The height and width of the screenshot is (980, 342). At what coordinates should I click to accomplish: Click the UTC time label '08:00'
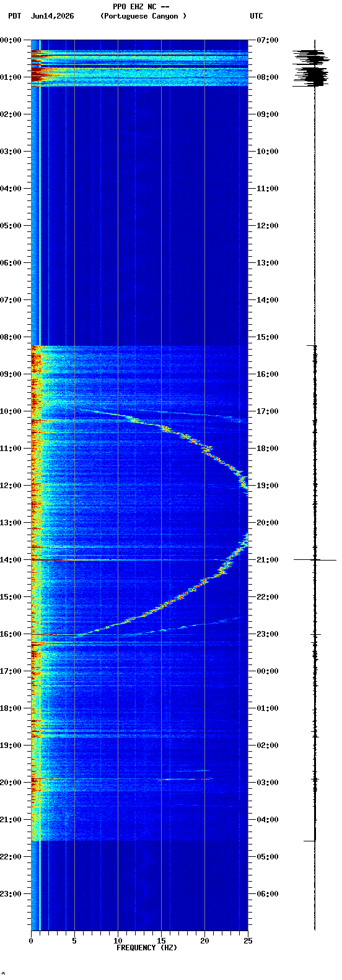[x=268, y=77]
